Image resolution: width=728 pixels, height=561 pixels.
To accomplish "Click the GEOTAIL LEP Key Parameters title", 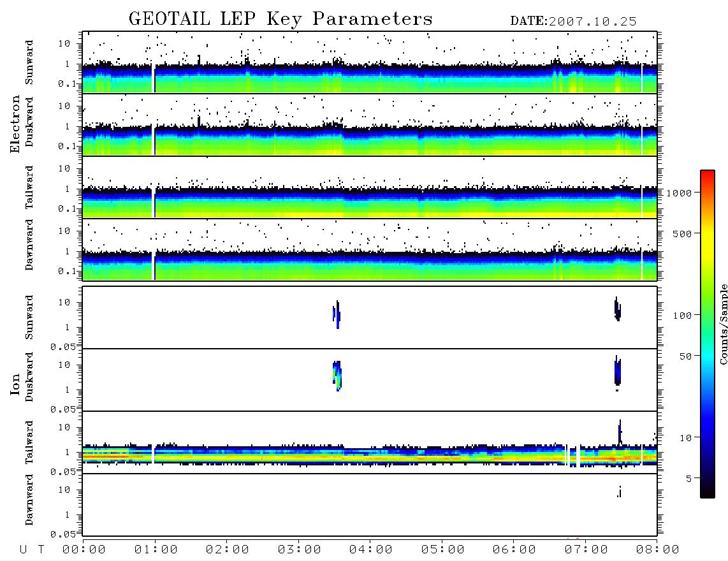I will (x=280, y=19).
